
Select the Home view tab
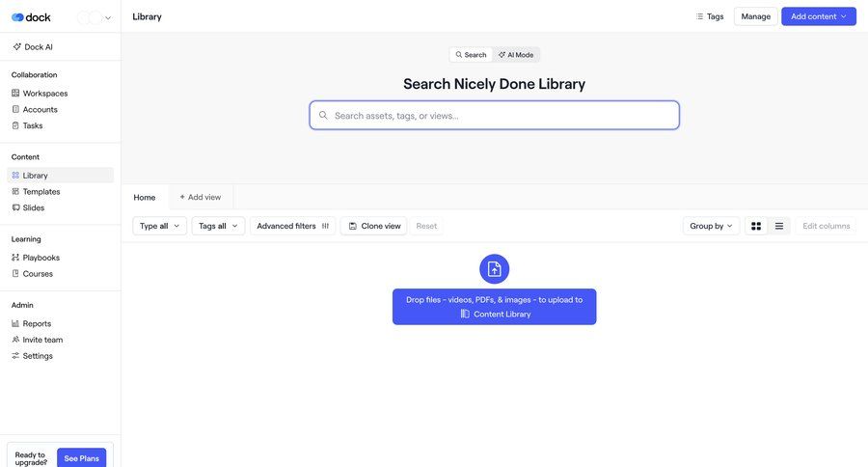coord(145,197)
